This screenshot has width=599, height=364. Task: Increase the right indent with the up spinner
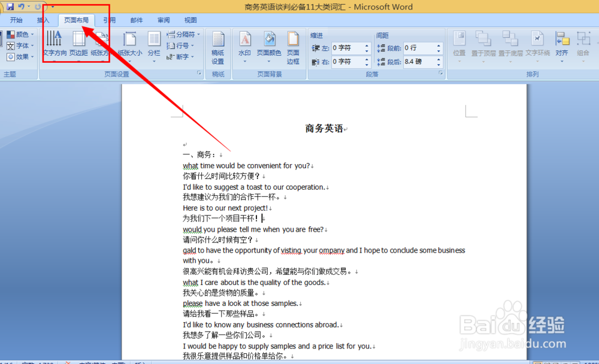367,59
